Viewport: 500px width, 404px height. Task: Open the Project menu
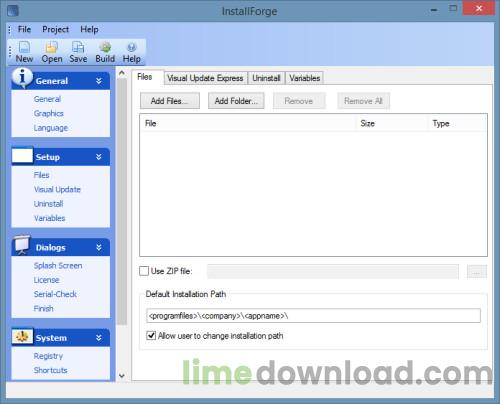55,29
